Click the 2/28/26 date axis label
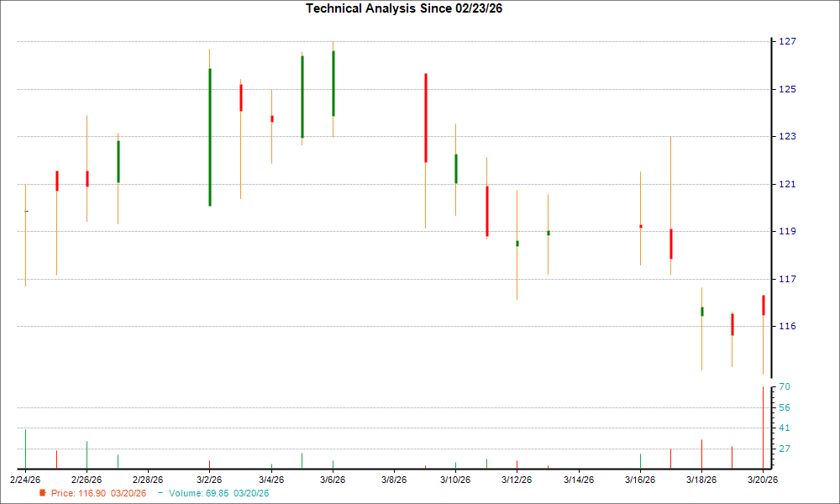The image size is (840, 504). [x=148, y=480]
